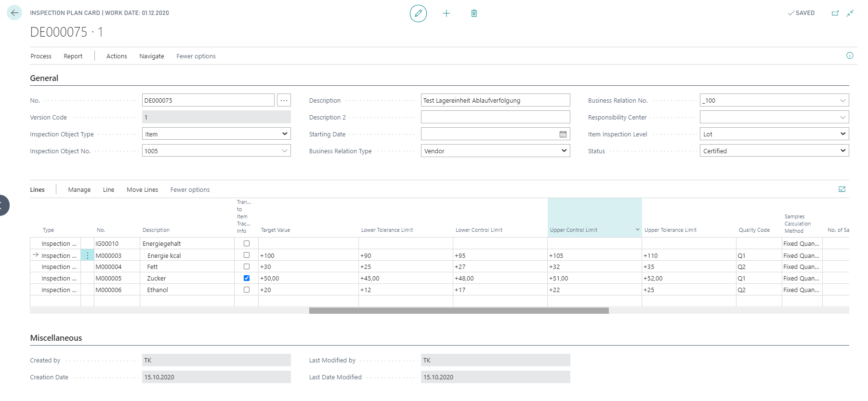The height and width of the screenshot is (401, 868).
Task: Change the Status dropdown value
Action: pos(774,151)
